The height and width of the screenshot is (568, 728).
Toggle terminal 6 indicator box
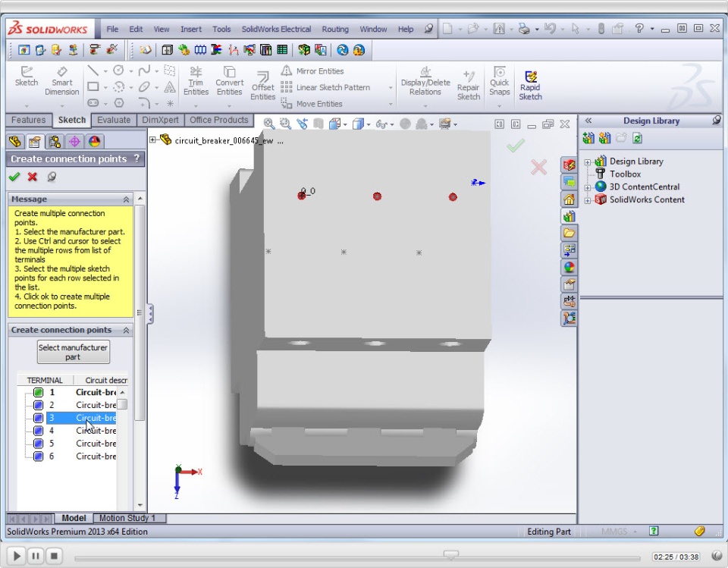pos(38,457)
